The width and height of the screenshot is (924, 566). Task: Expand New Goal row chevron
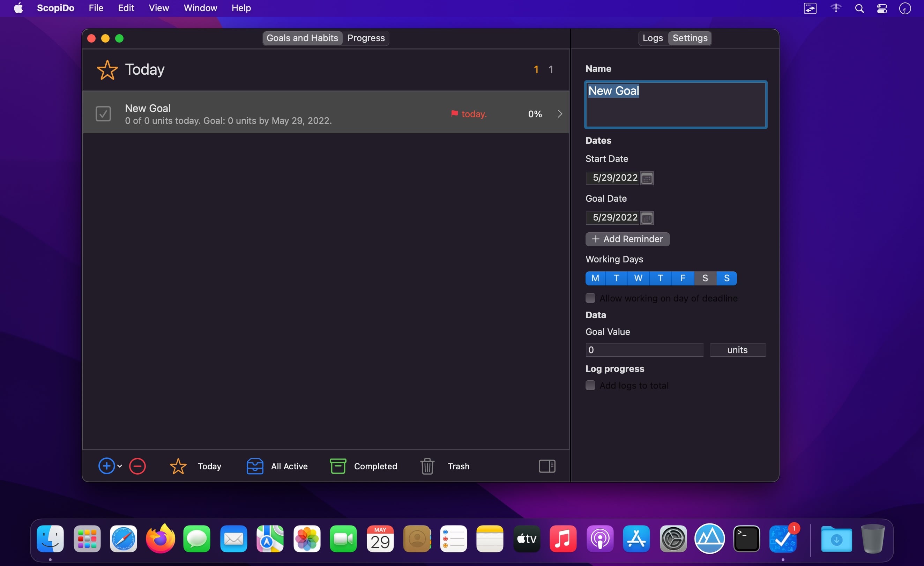[x=559, y=114]
